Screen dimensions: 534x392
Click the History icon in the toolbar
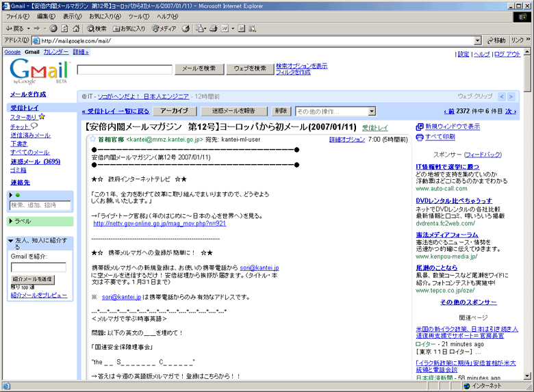(x=186, y=29)
